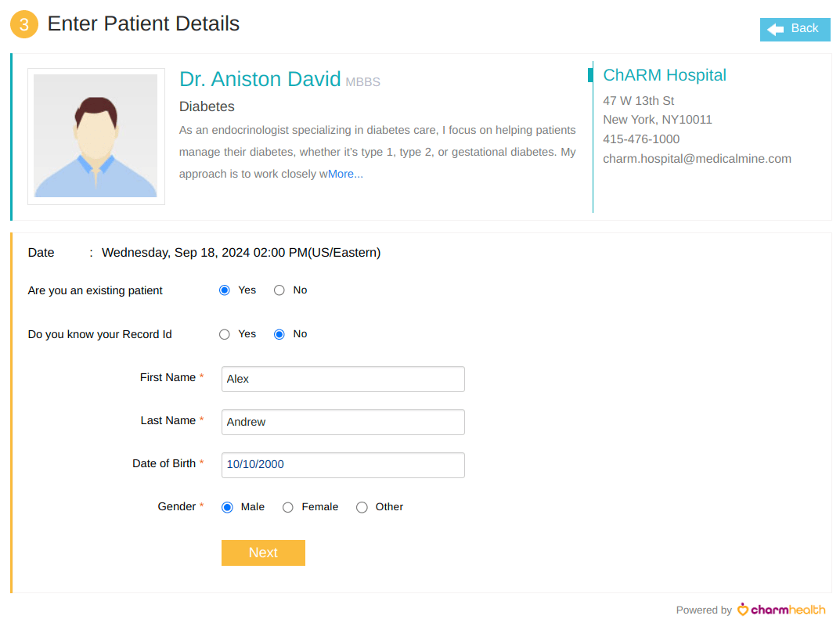Select No for existing patient
The width and height of the screenshot is (840, 630).
click(279, 290)
